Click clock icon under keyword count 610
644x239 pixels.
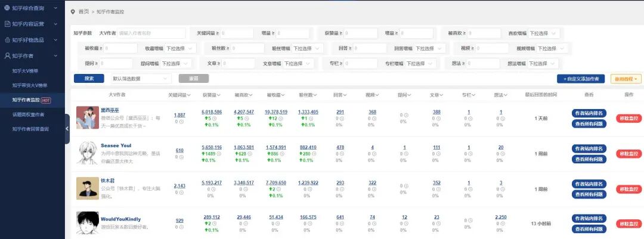point(181,157)
